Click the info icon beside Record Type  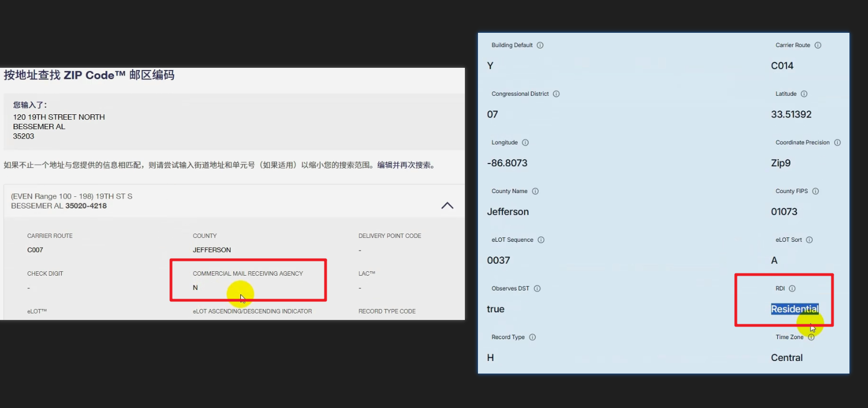533,337
